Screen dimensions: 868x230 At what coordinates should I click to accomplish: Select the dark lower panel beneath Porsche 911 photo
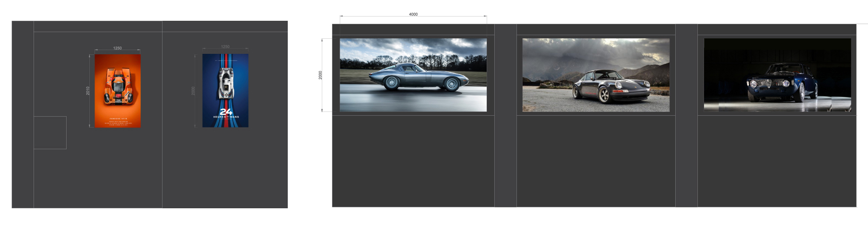click(595, 161)
